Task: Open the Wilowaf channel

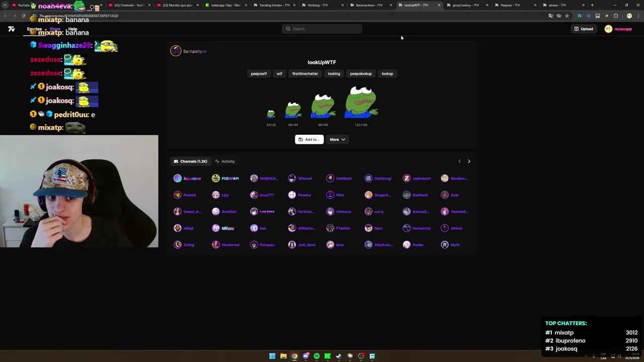Action: click(x=300, y=178)
